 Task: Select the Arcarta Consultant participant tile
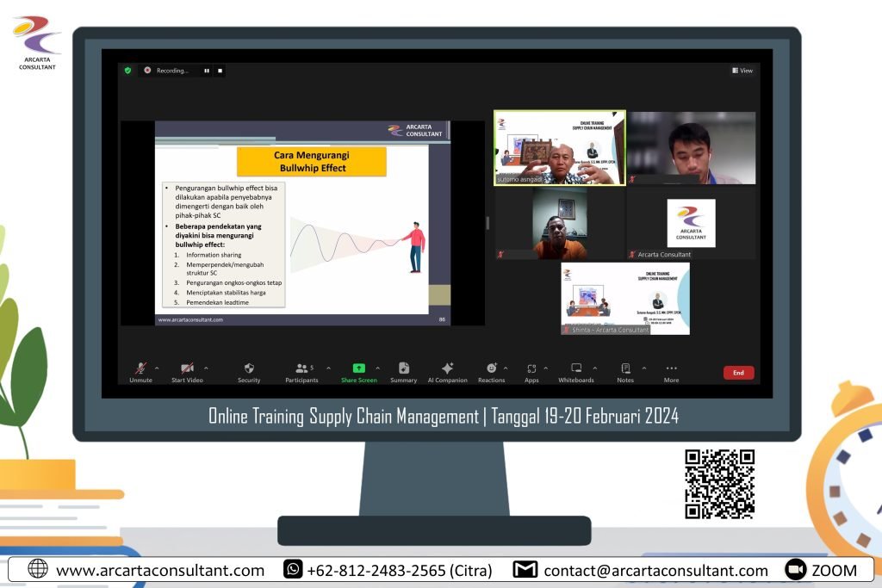pos(691,224)
